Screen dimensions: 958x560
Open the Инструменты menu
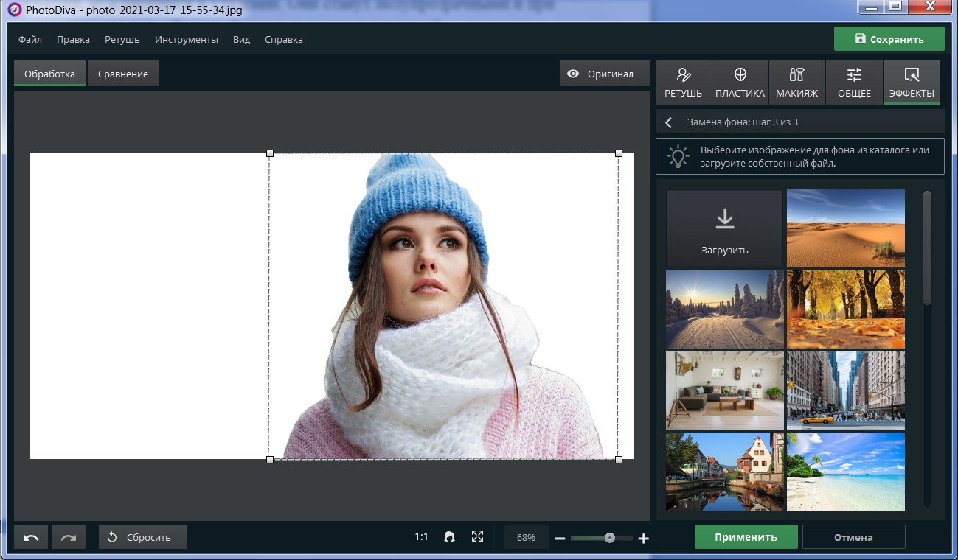[x=187, y=39]
